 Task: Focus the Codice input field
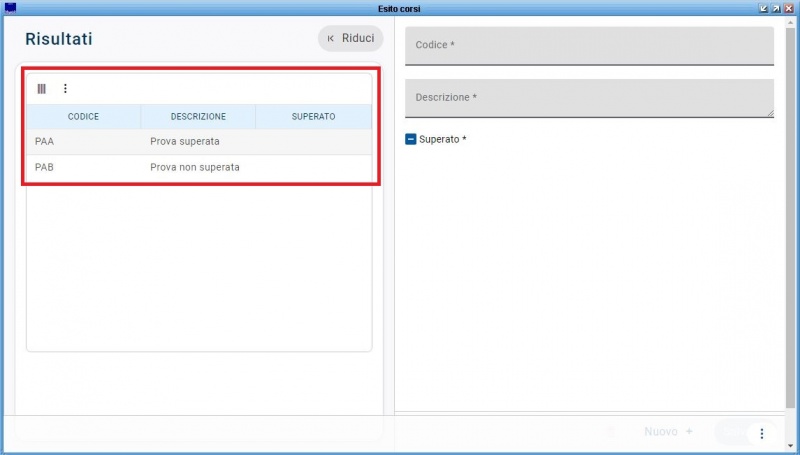tap(589, 46)
